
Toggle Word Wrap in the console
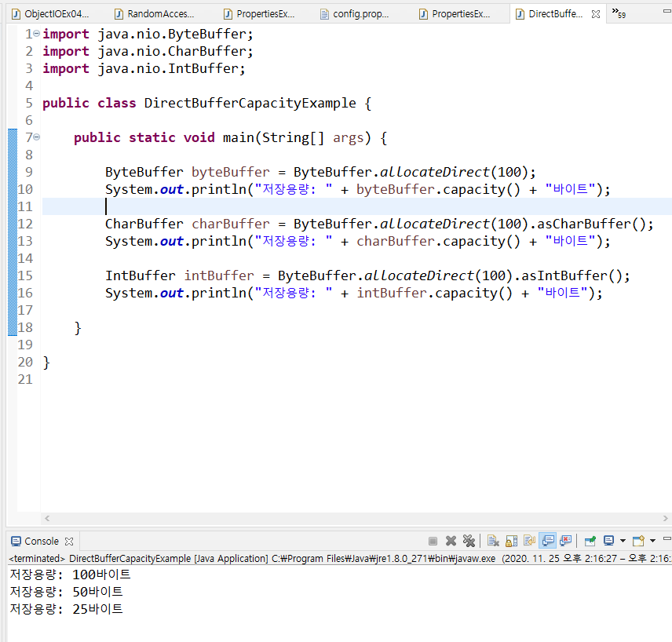pos(529,542)
